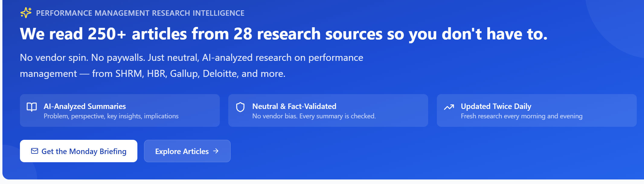Open the Get the Monday Briefing button
This screenshot has width=644, height=184.
[78, 151]
